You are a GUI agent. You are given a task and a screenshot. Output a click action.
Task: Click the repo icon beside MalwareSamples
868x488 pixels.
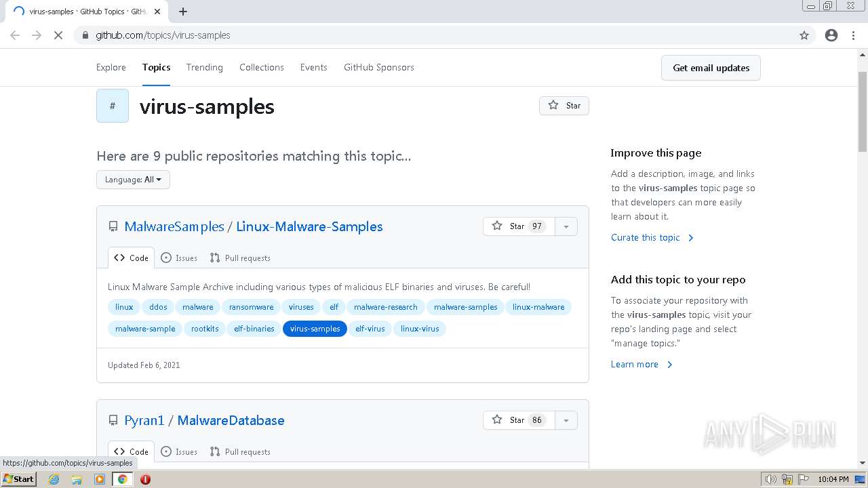pos(113,226)
